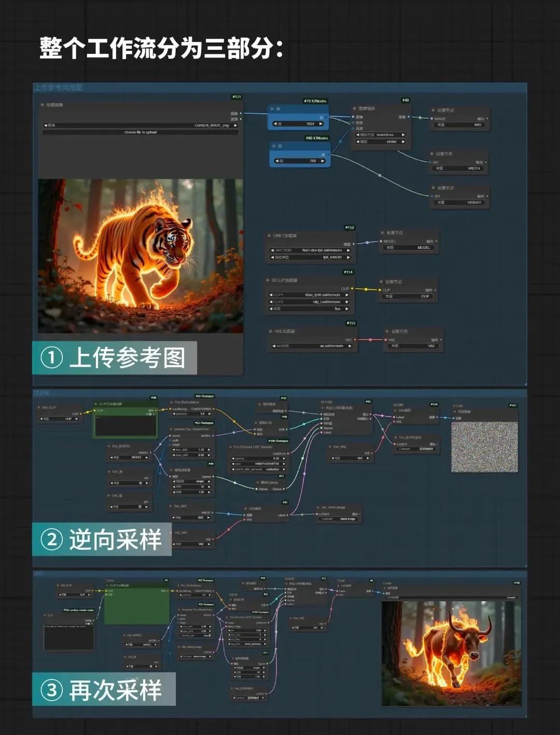Open the tiger reference image preview
The height and width of the screenshot is (735, 560).
click(141, 256)
